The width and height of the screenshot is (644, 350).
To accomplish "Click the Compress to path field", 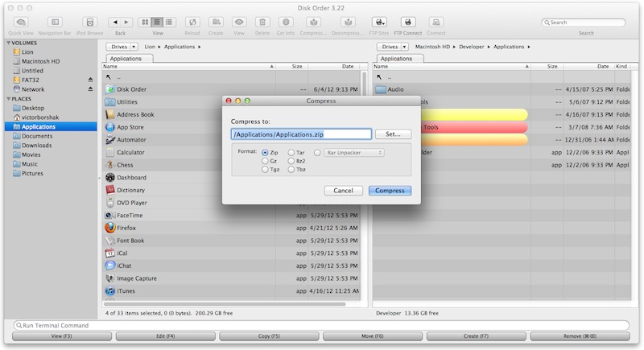I will click(x=300, y=134).
